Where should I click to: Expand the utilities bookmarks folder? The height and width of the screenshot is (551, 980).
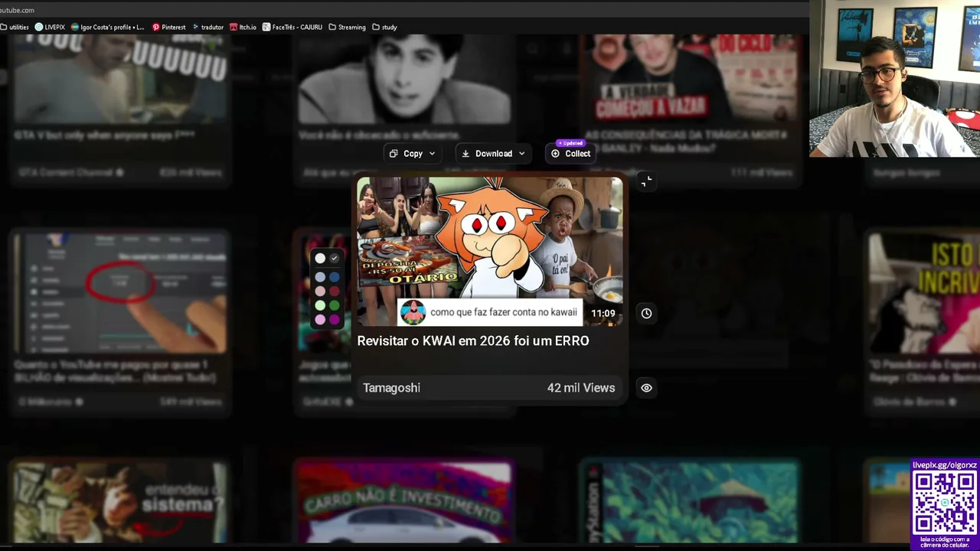(x=15, y=27)
